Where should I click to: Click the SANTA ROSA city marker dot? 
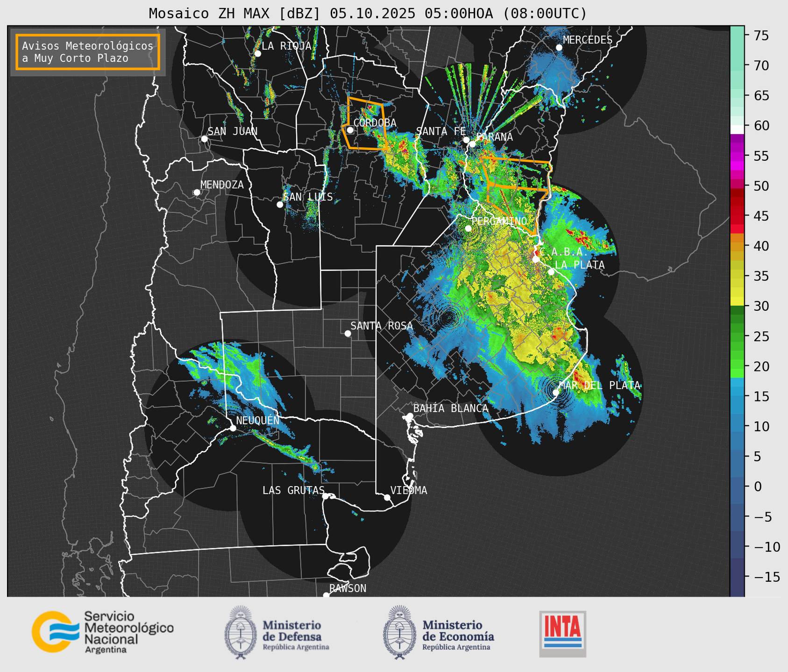tap(348, 333)
